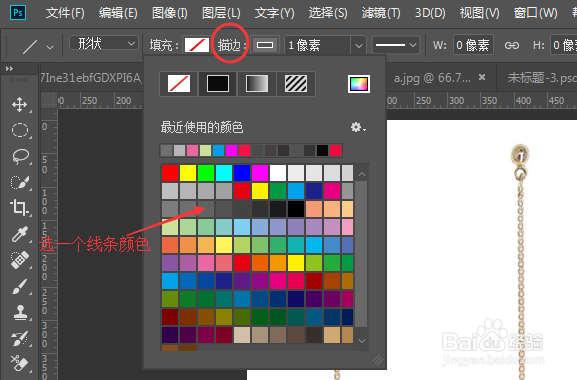Open the 3D(D) menu
The width and height of the screenshot is (577, 380).
(430, 13)
